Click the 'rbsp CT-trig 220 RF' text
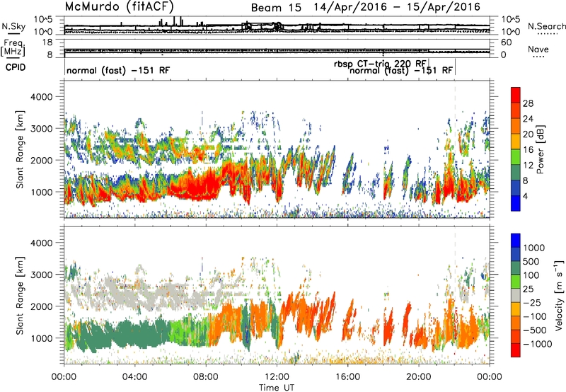 pyautogui.click(x=380, y=64)
